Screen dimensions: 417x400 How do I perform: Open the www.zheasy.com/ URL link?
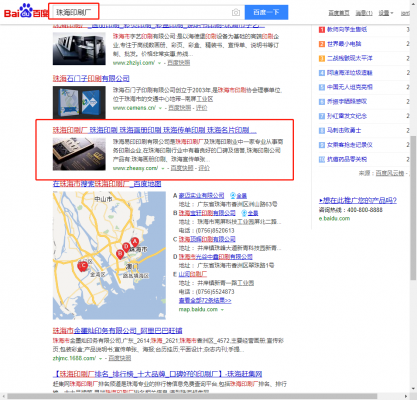pos(135,168)
